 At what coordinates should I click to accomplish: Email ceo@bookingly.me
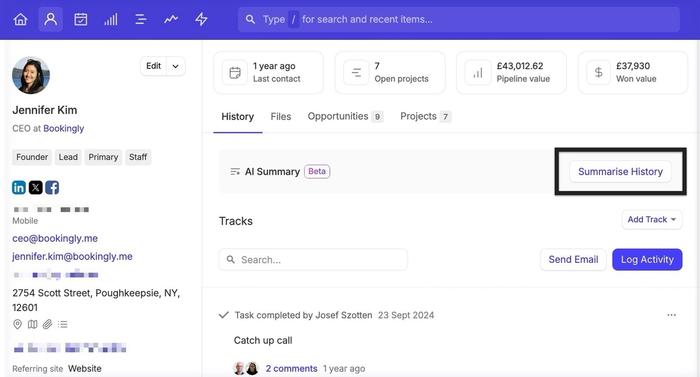[x=55, y=239]
